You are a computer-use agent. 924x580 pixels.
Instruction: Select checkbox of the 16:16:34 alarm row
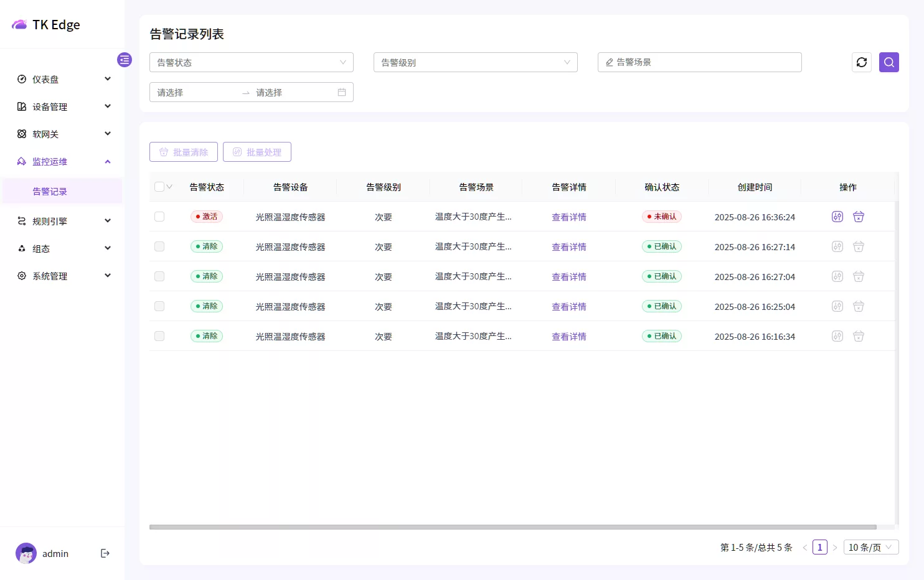click(x=159, y=336)
